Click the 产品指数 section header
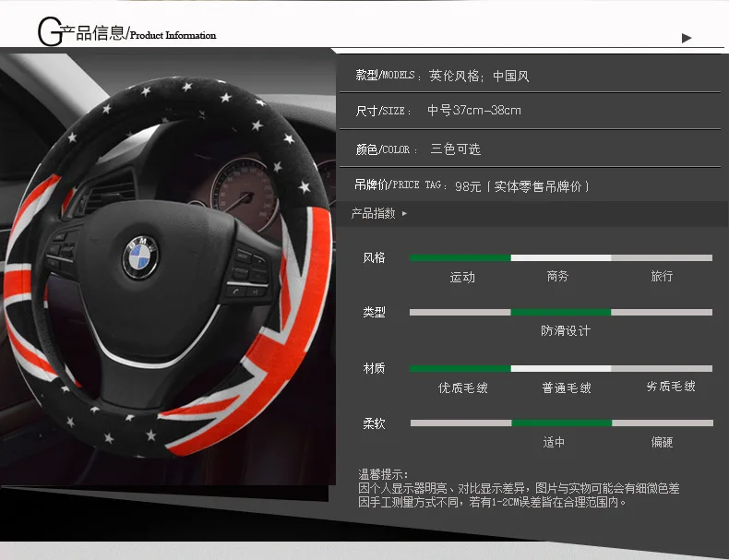 coord(374,214)
